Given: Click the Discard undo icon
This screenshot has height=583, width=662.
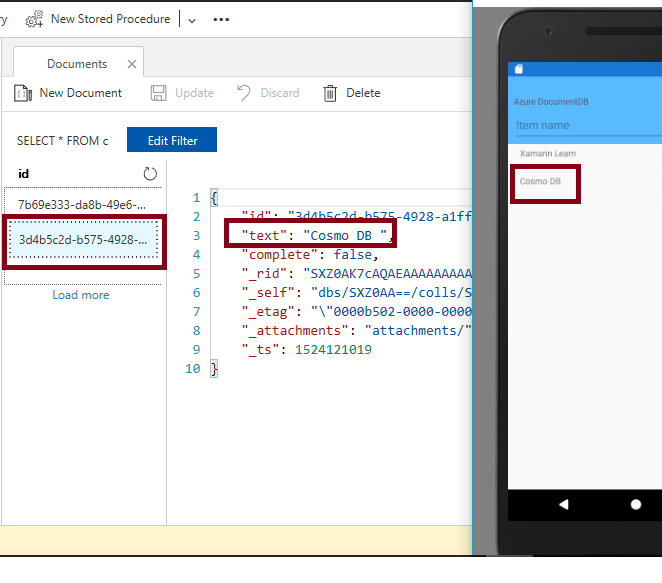Looking at the screenshot, I should [x=244, y=93].
